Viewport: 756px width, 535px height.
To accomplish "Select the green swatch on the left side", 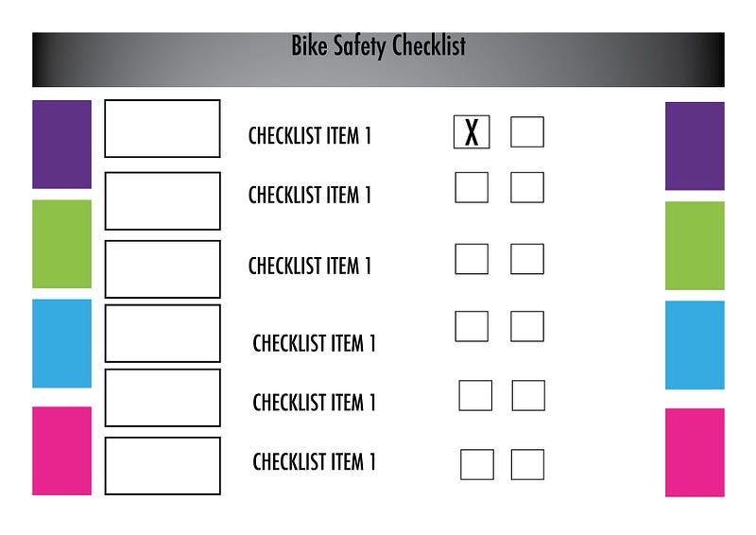I will pos(61,244).
